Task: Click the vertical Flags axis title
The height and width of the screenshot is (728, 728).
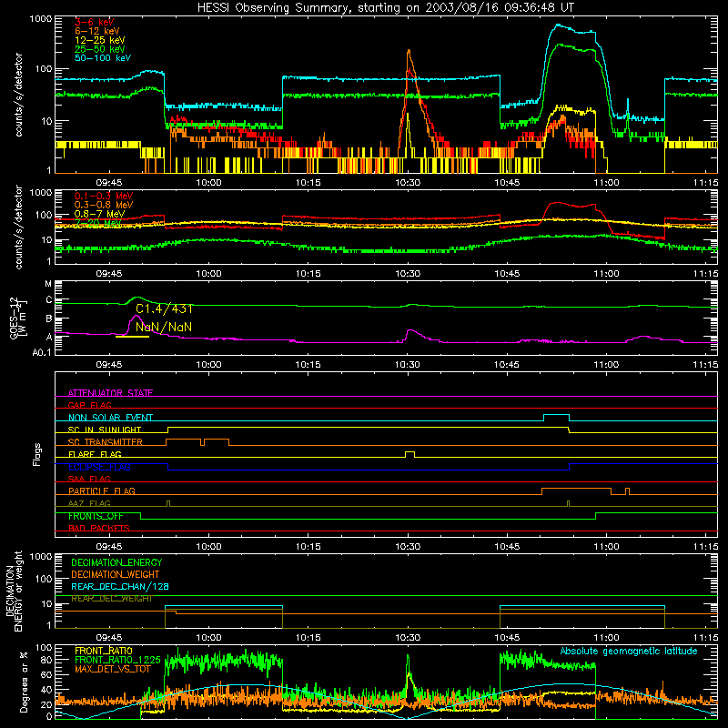Action: (x=37, y=454)
